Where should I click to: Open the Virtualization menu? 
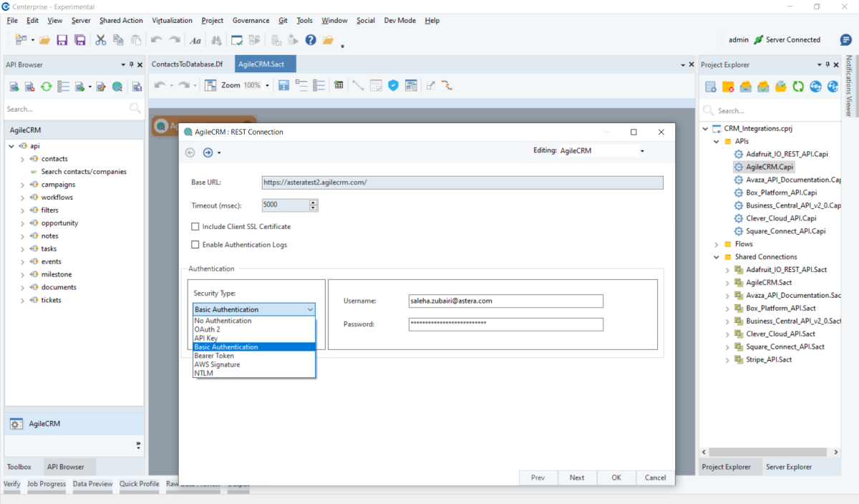(x=172, y=20)
